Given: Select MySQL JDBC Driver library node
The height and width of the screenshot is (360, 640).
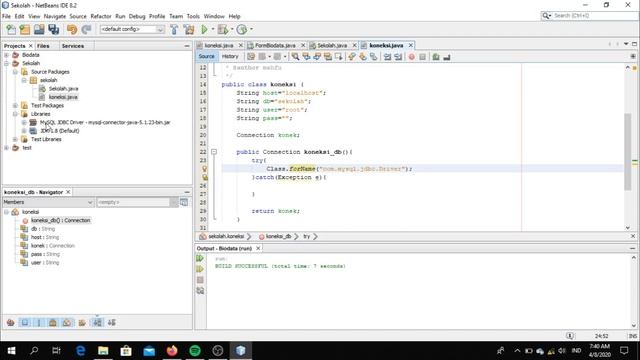Looking at the screenshot, I should pos(105,122).
